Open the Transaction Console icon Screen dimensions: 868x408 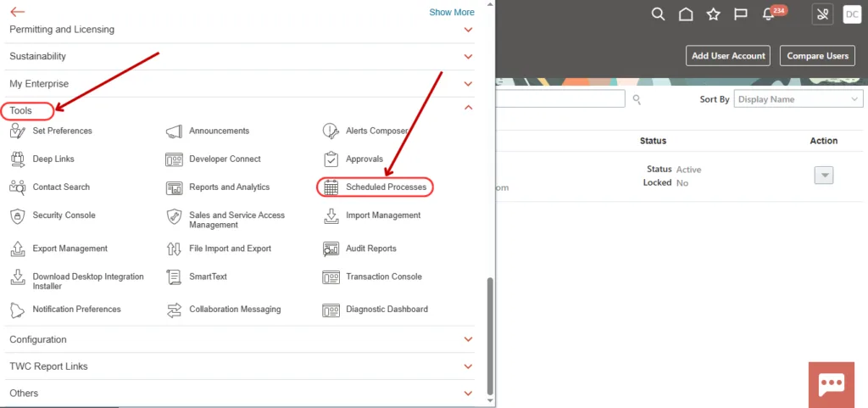click(x=331, y=277)
